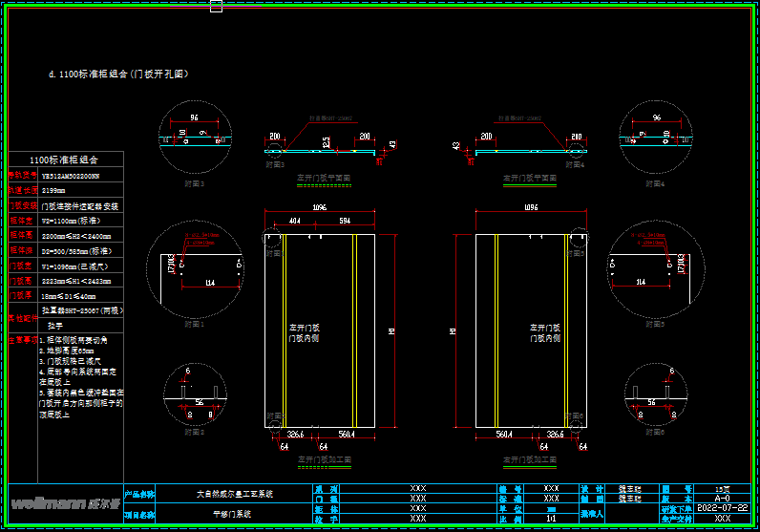Click the left-side detail circle showing dimension 114
This screenshot has height=532, width=760.
[x=194, y=268]
